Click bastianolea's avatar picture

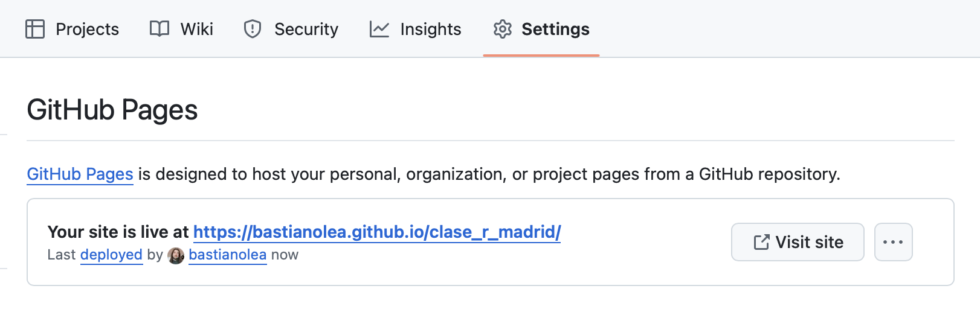(x=176, y=255)
